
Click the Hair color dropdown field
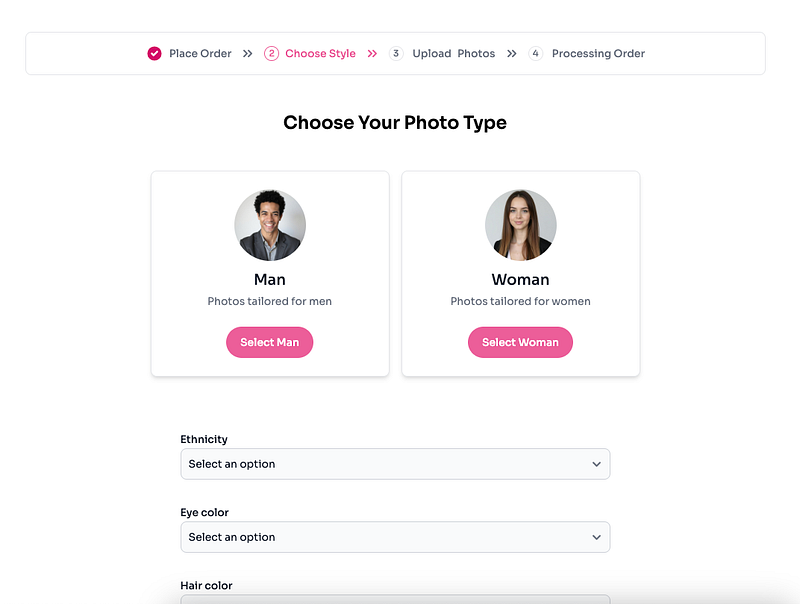(x=395, y=599)
